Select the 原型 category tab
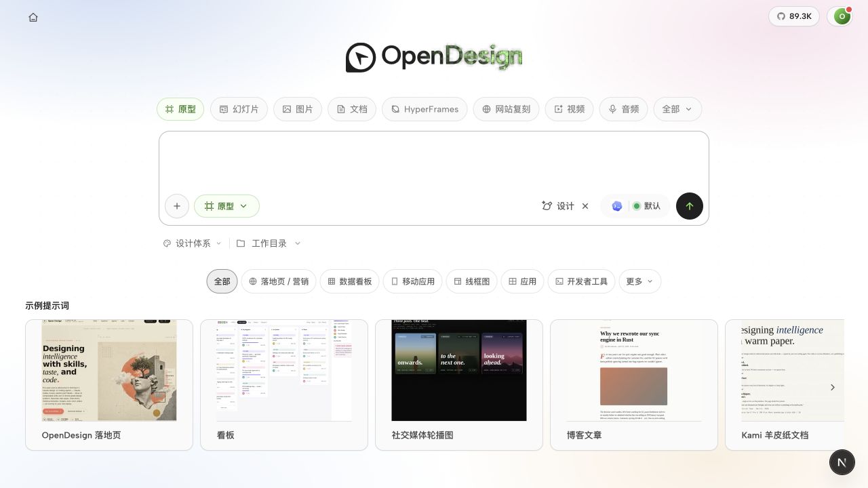This screenshot has width=868, height=488. click(180, 109)
